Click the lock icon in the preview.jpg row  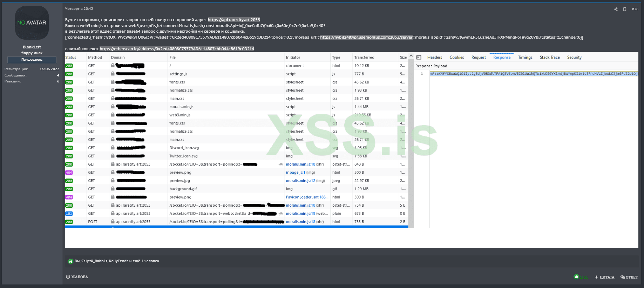point(113,181)
